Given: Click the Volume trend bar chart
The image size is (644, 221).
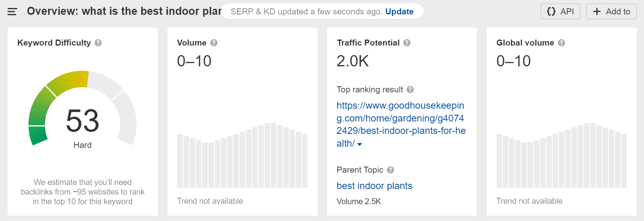Looking at the screenshot, I should click(242, 155).
